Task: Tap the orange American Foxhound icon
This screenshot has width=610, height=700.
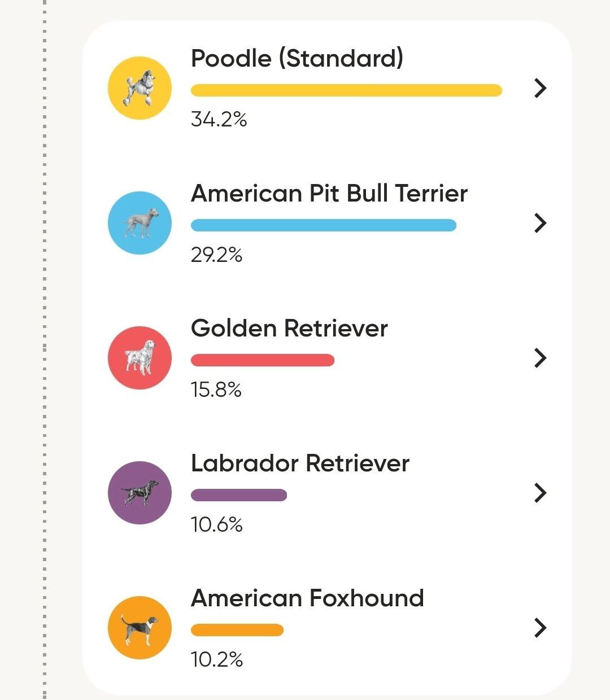Action: coord(140,628)
